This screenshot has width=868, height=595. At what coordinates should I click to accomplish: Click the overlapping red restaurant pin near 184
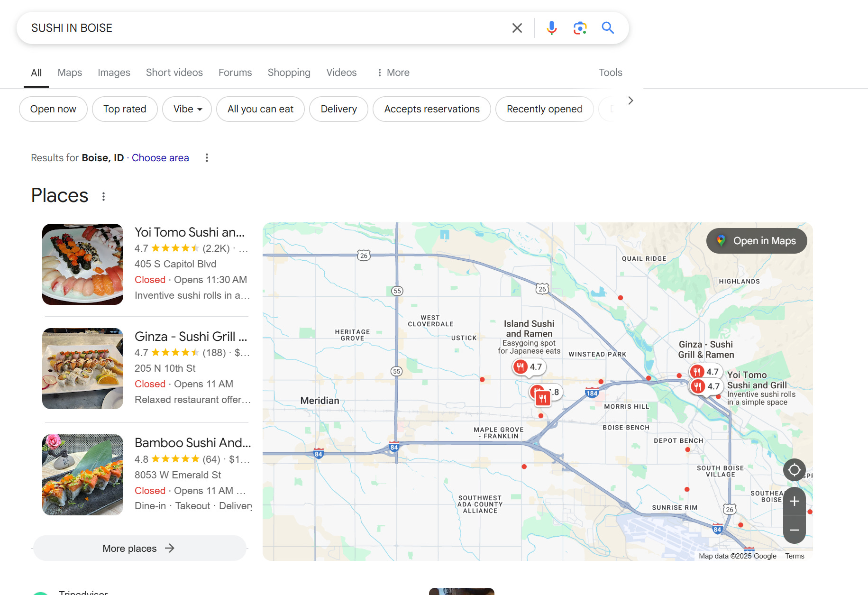point(543,398)
